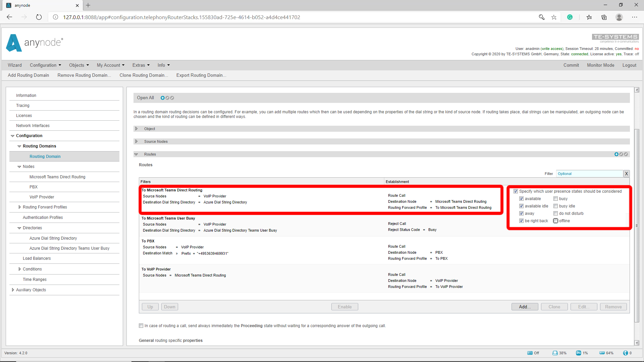Reload the page with the refresh icon
The image size is (644, 362).
point(39,17)
